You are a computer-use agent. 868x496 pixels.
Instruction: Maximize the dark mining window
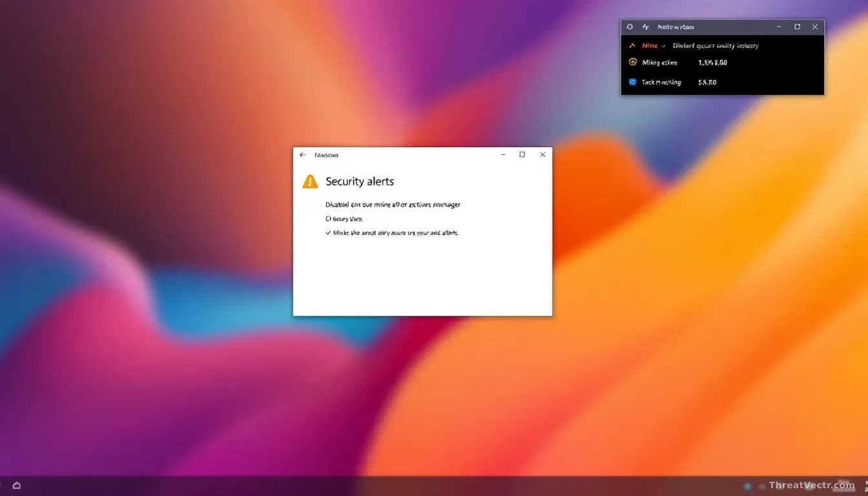pos(797,27)
